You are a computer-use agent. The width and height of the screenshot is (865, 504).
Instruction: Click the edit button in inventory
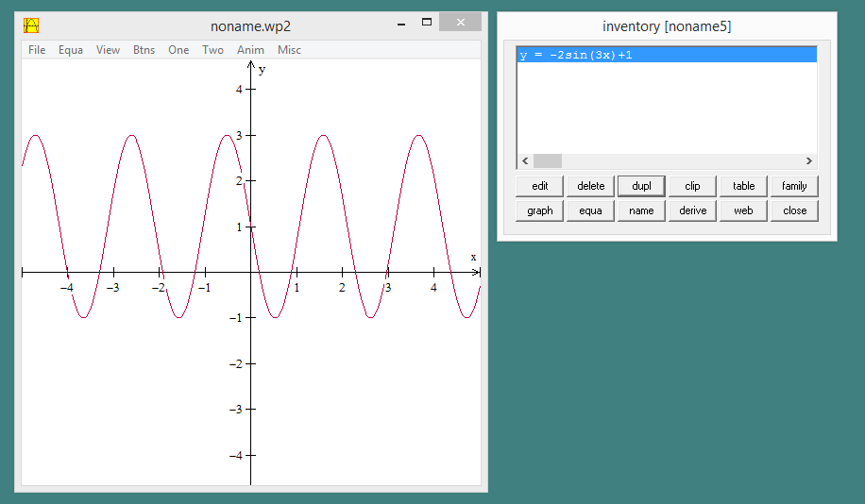(x=539, y=186)
